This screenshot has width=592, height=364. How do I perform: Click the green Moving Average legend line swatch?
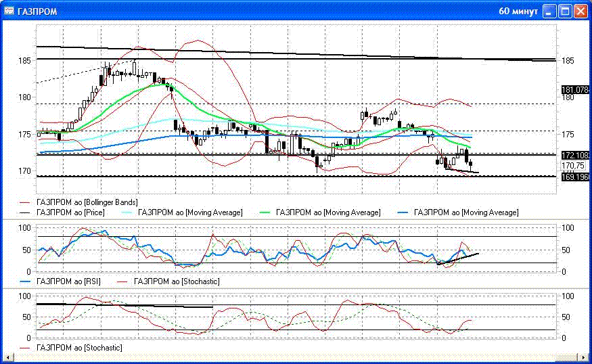(265, 213)
